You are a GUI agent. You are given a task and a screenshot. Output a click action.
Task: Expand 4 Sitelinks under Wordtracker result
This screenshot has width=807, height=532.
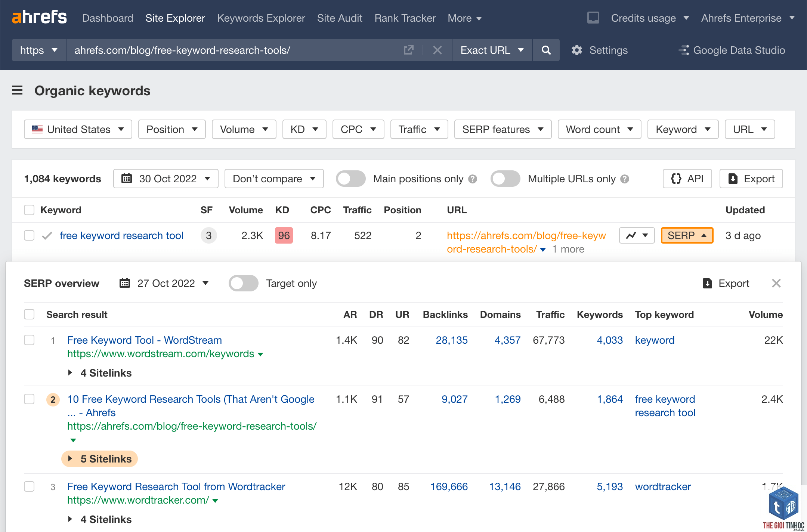click(x=100, y=519)
